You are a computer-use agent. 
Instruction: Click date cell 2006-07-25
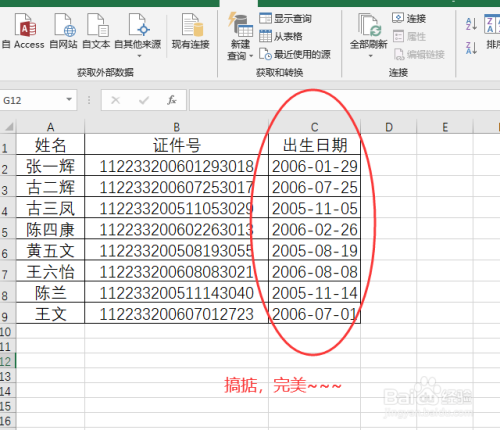(x=315, y=187)
